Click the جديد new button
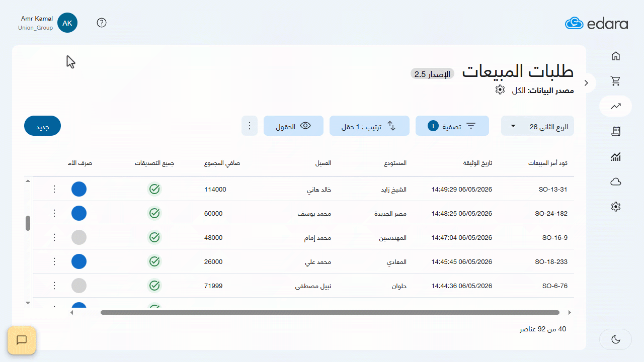 click(x=42, y=126)
